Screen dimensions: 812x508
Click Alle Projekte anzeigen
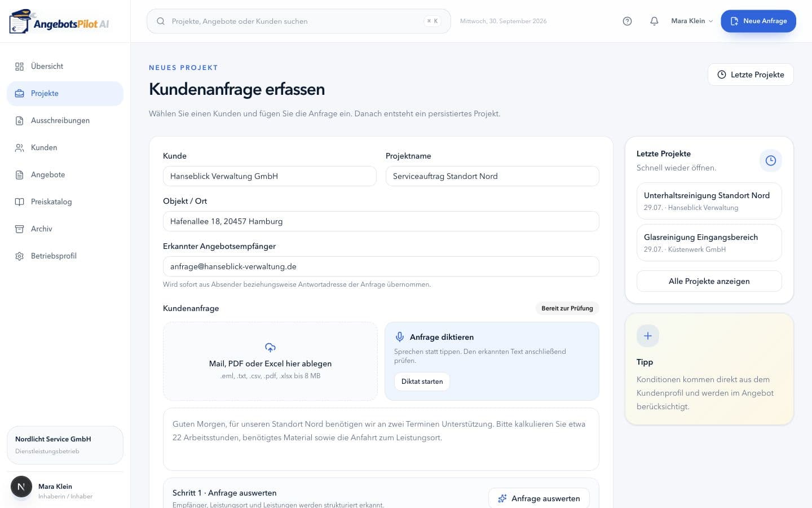pyautogui.click(x=709, y=281)
